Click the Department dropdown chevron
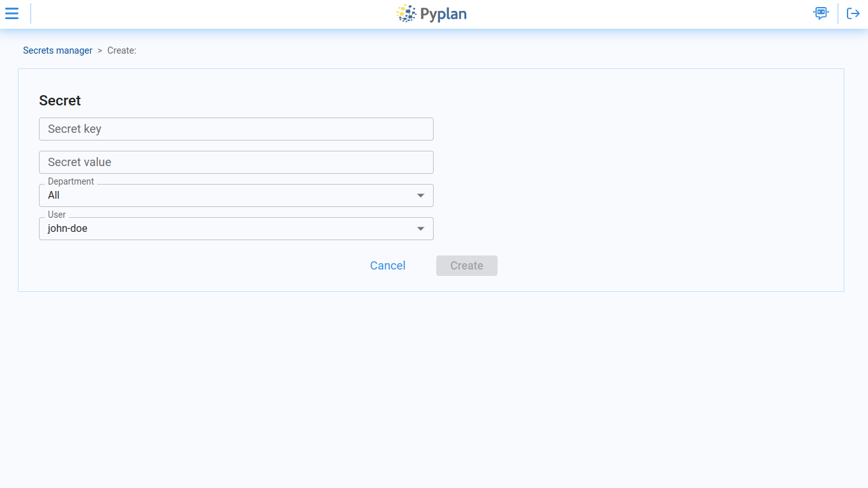868x488 pixels. 421,195
